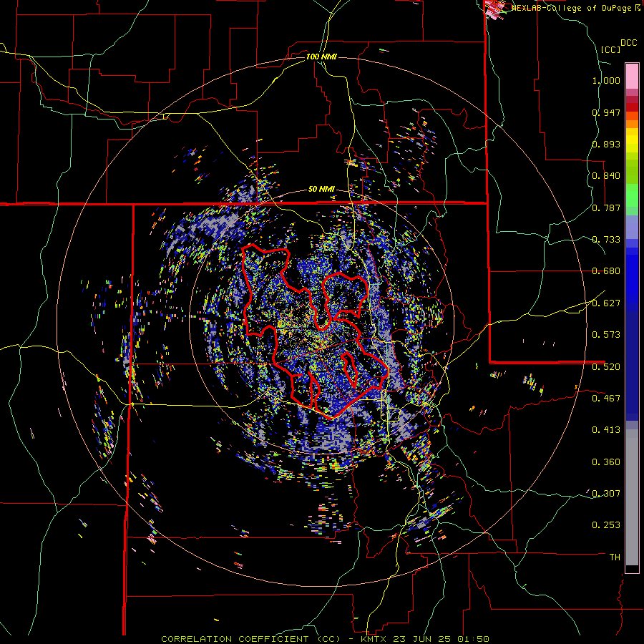Select the 0.627 scale value
Screen dimensions: 644x644
[x=606, y=303]
